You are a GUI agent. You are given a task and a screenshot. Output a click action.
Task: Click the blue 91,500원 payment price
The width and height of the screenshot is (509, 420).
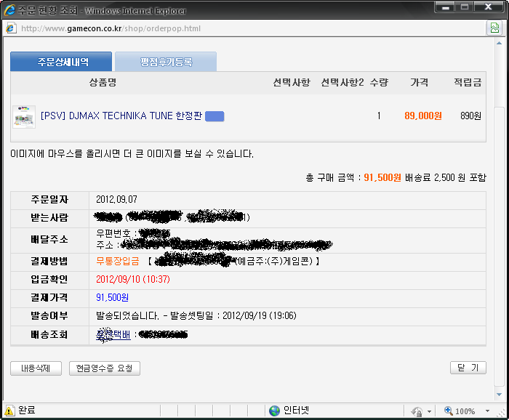pos(112,297)
